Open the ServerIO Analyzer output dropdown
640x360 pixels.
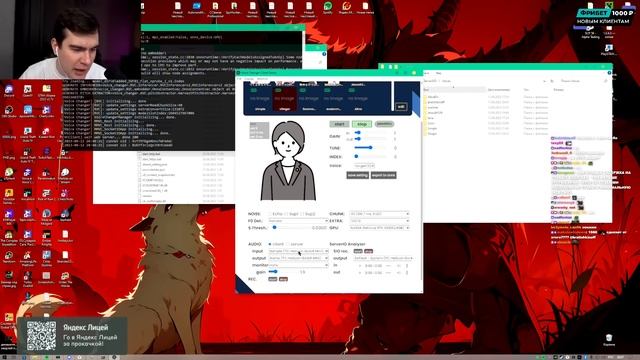tap(384, 258)
